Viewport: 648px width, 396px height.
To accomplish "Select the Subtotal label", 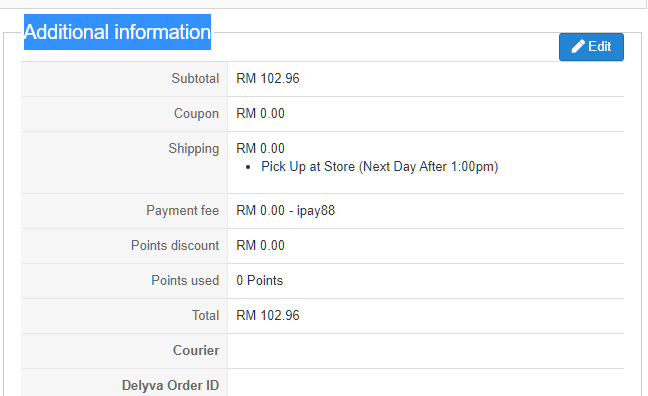I will tap(195, 79).
